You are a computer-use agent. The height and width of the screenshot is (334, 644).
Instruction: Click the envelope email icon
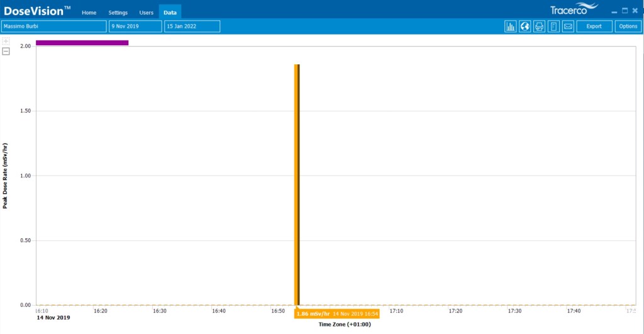[x=568, y=26]
